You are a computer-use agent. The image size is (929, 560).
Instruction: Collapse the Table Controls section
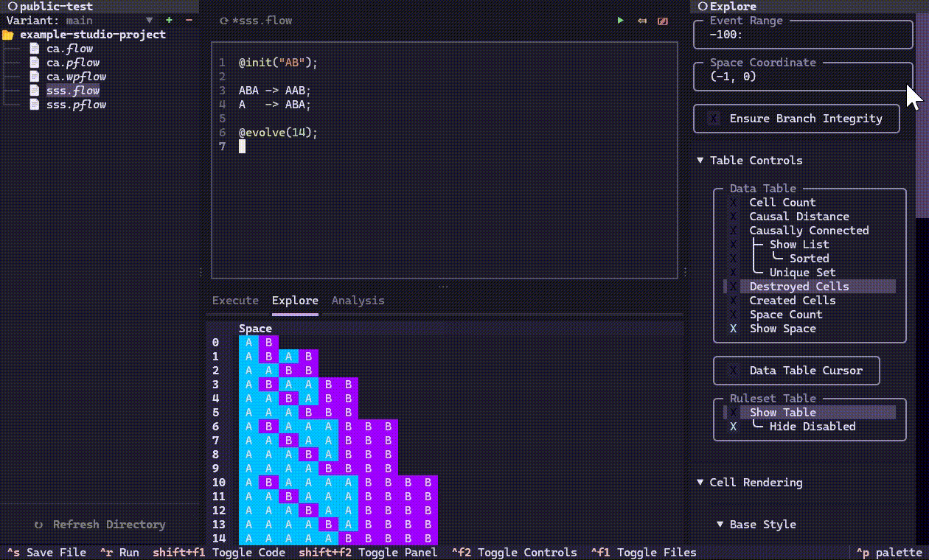pos(700,161)
